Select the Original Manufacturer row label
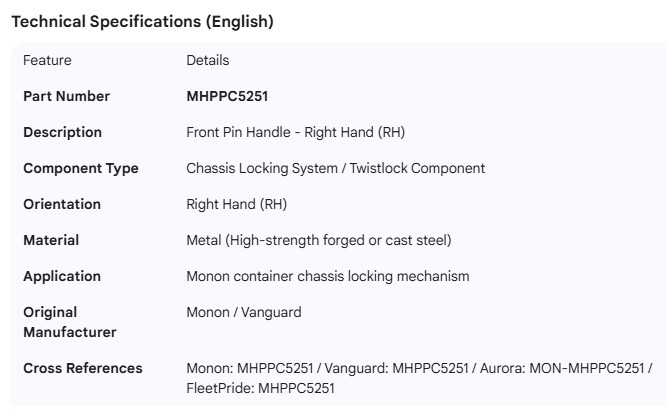Viewport: 667px width, 410px height. coord(70,321)
